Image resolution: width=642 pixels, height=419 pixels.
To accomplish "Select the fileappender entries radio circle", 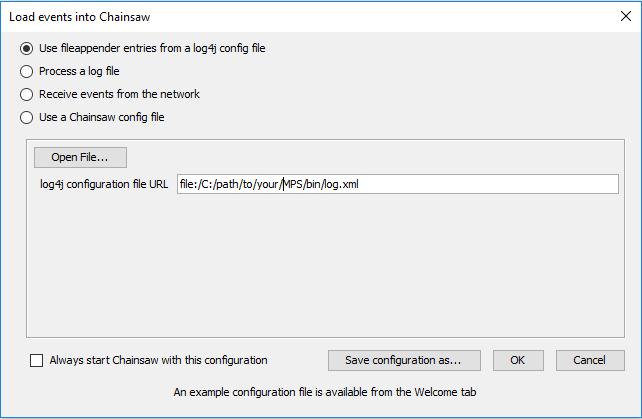I will [x=27, y=48].
